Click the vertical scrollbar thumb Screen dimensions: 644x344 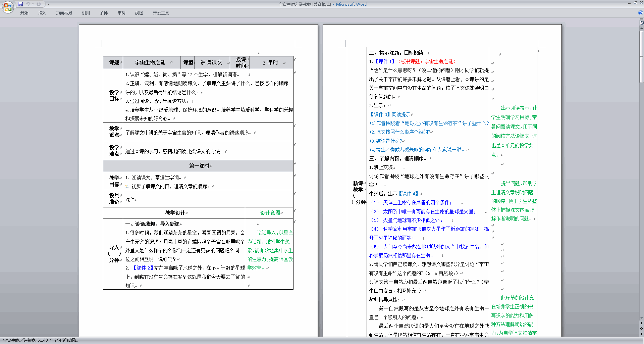click(641, 56)
